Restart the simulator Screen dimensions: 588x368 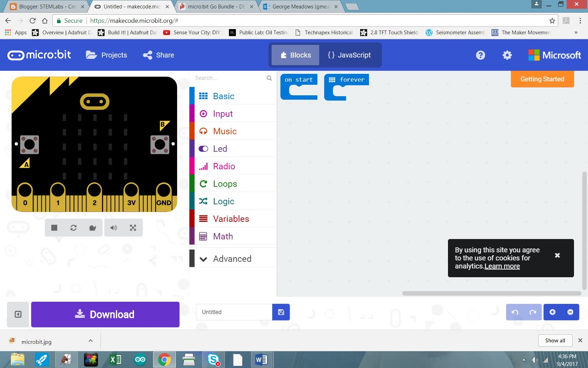coord(73,227)
